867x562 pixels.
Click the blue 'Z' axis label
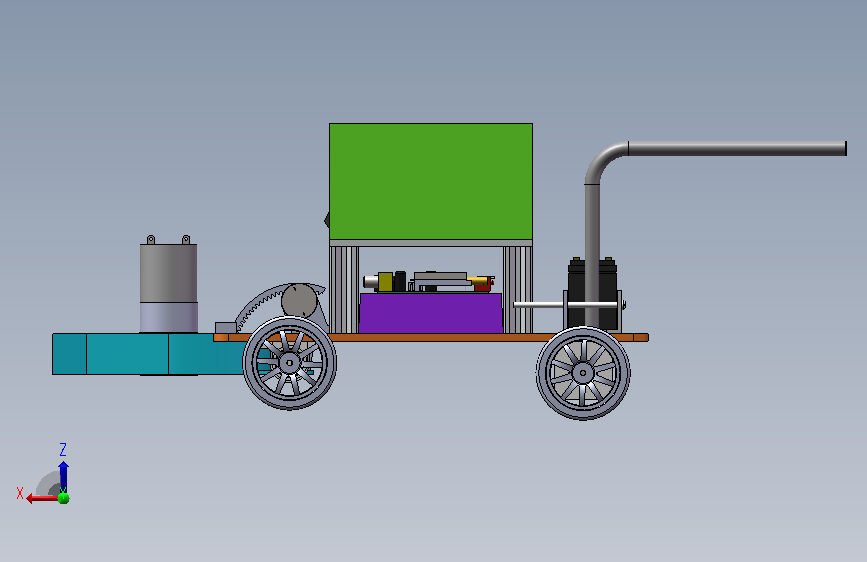click(63, 449)
